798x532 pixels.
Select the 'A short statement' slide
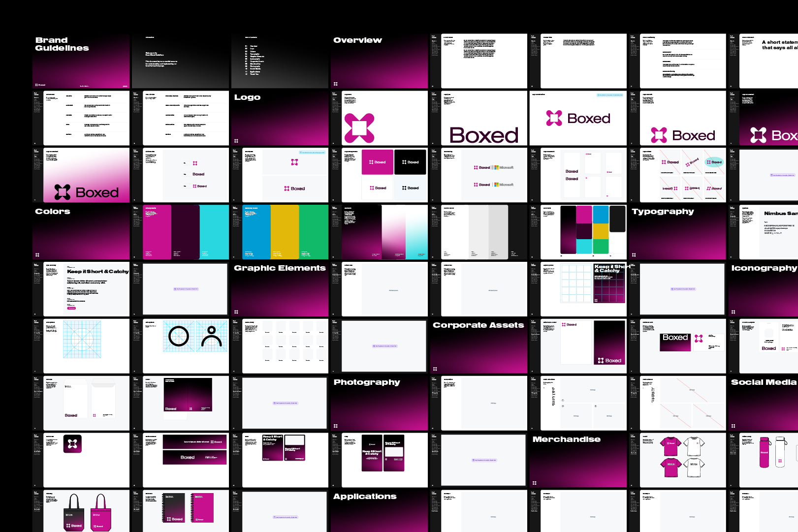(763, 61)
